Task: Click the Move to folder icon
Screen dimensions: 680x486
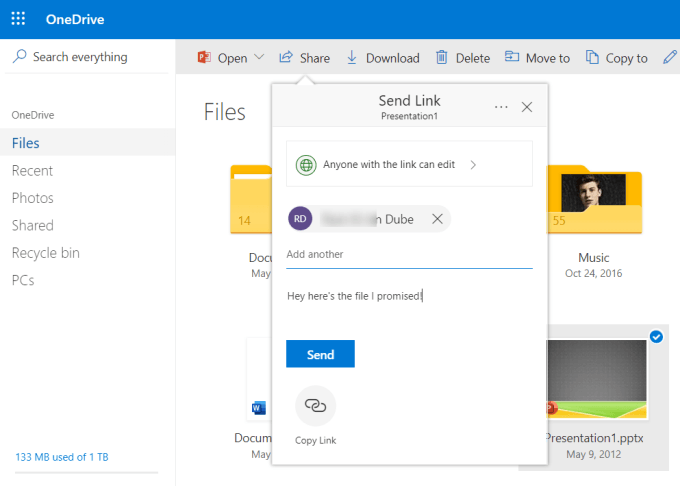Action: [512, 56]
